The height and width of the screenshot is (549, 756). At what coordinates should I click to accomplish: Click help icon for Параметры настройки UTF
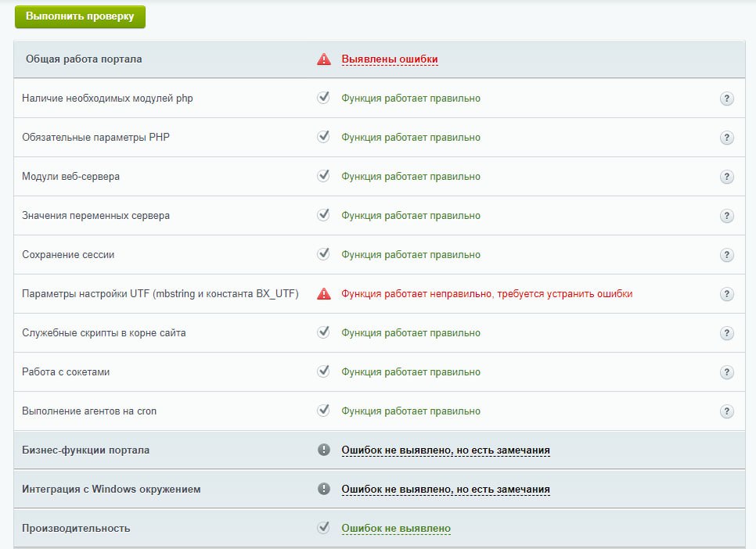click(726, 294)
